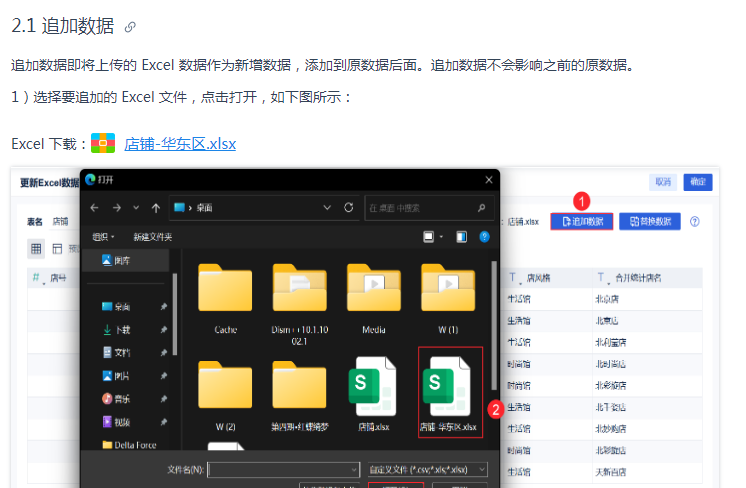746x488 pixels.
Task: Click the 店风格 column header
Action: (x=538, y=278)
